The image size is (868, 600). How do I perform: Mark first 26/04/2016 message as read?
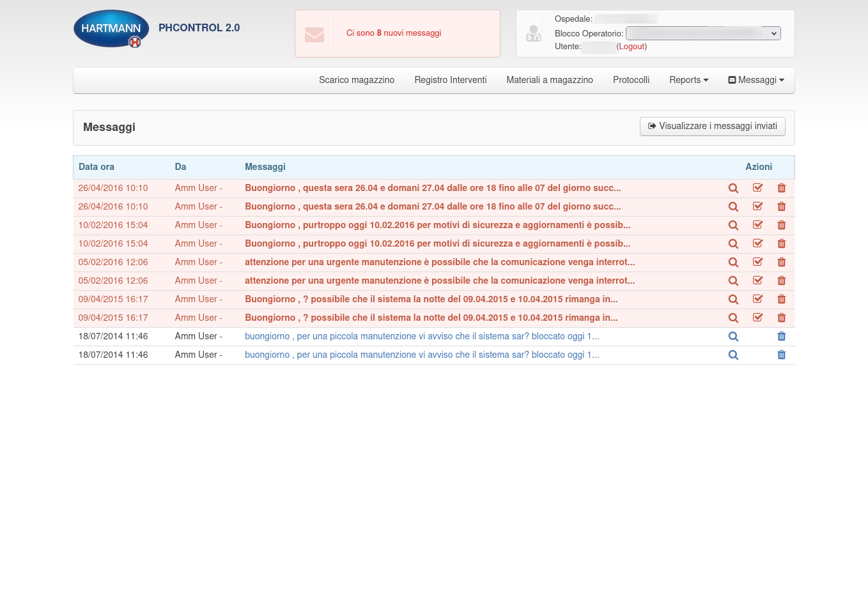point(757,188)
